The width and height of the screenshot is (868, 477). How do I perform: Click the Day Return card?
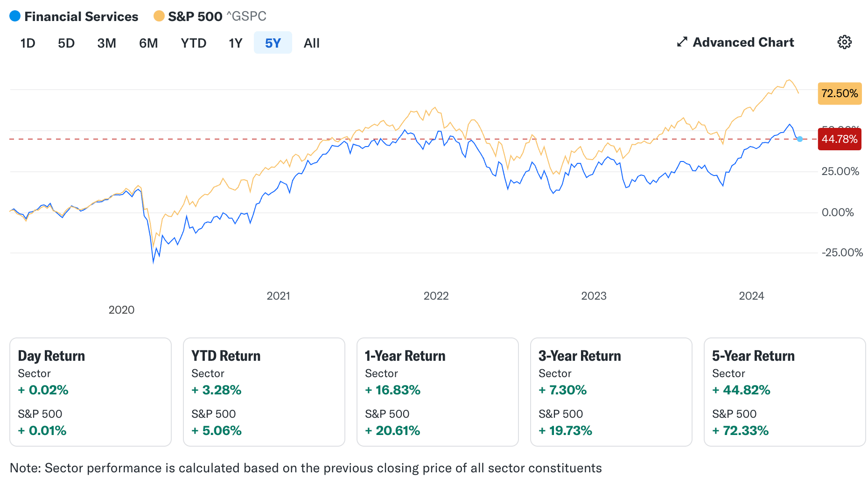pos(91,392)
